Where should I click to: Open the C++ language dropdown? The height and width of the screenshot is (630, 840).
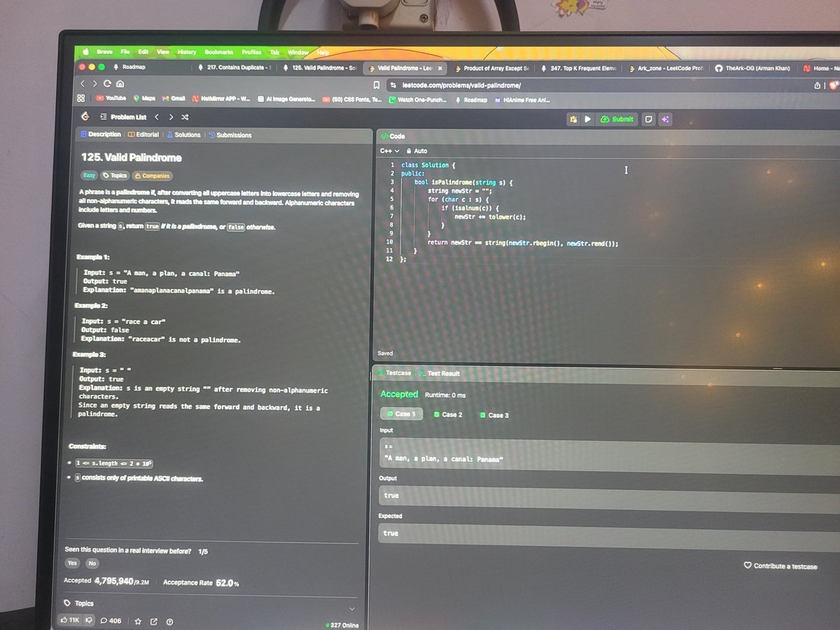389,151
